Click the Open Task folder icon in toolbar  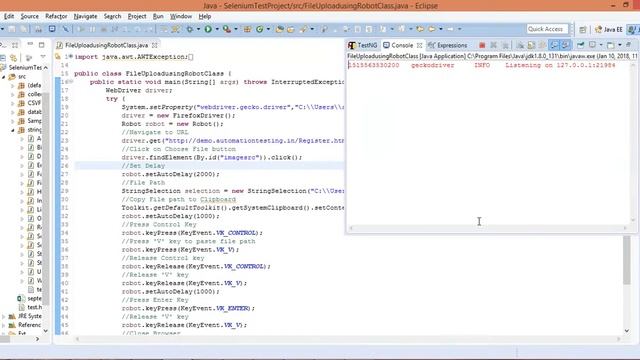click(x=291, y=29)
